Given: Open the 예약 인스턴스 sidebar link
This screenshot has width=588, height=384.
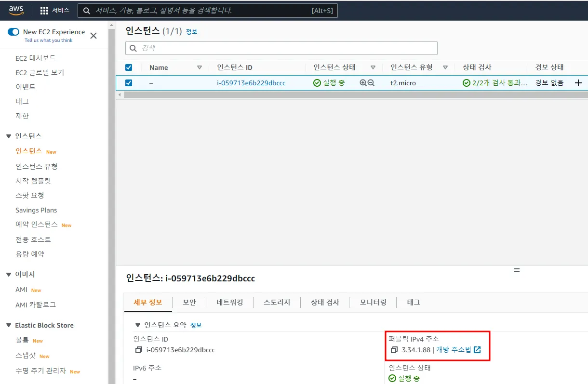Looking at the screenshot, I should (x=37, y=225).
